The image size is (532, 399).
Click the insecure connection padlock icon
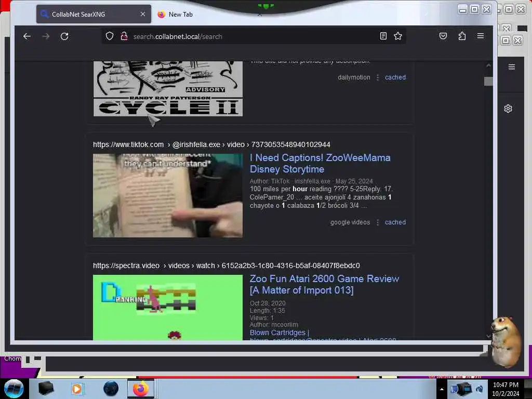tap(124, 36)
